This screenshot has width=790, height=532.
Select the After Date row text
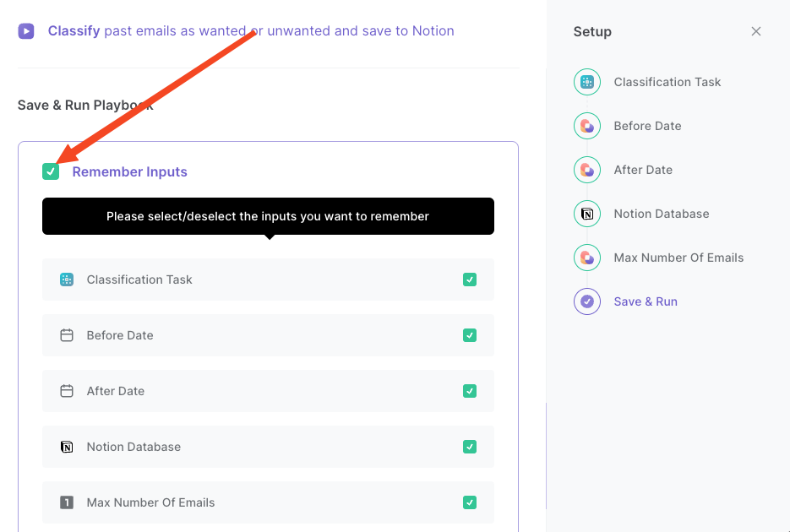click(116, 391)
